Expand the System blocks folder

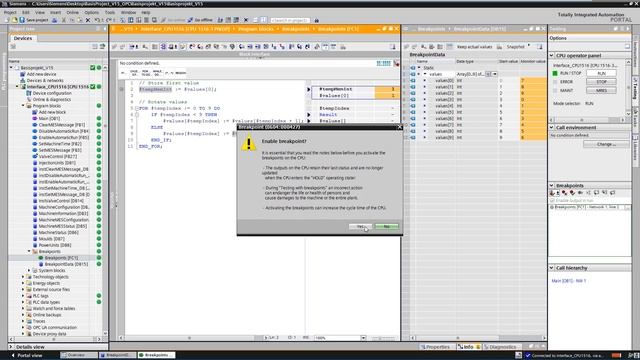tap(29, 270)
